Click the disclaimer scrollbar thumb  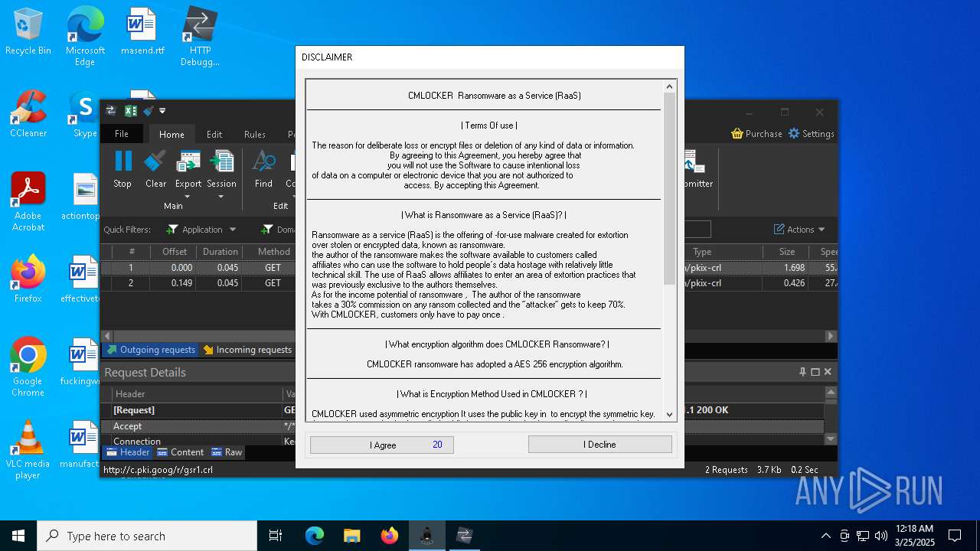[670, 188]
